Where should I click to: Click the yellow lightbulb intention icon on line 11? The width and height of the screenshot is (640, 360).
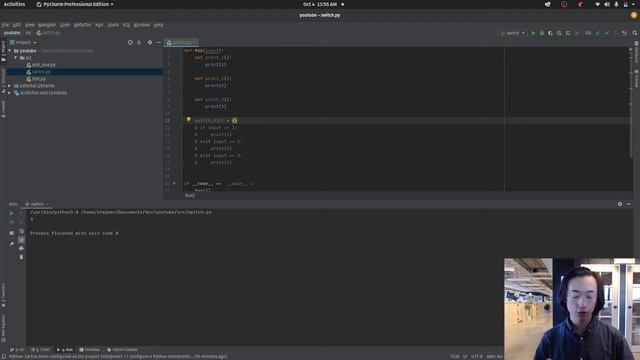[x=189, y=120]
